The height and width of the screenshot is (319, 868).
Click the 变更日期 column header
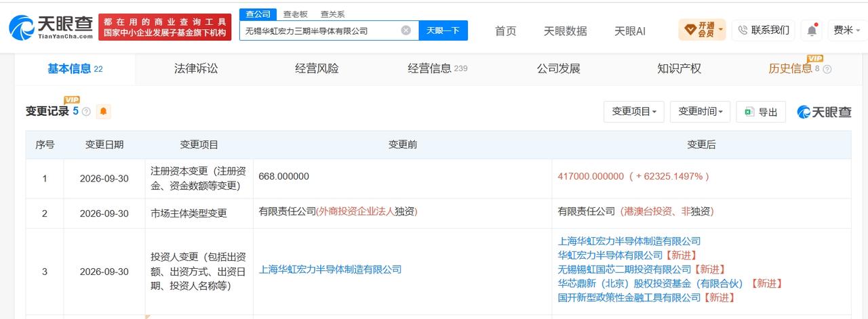[x=104, y=144]
